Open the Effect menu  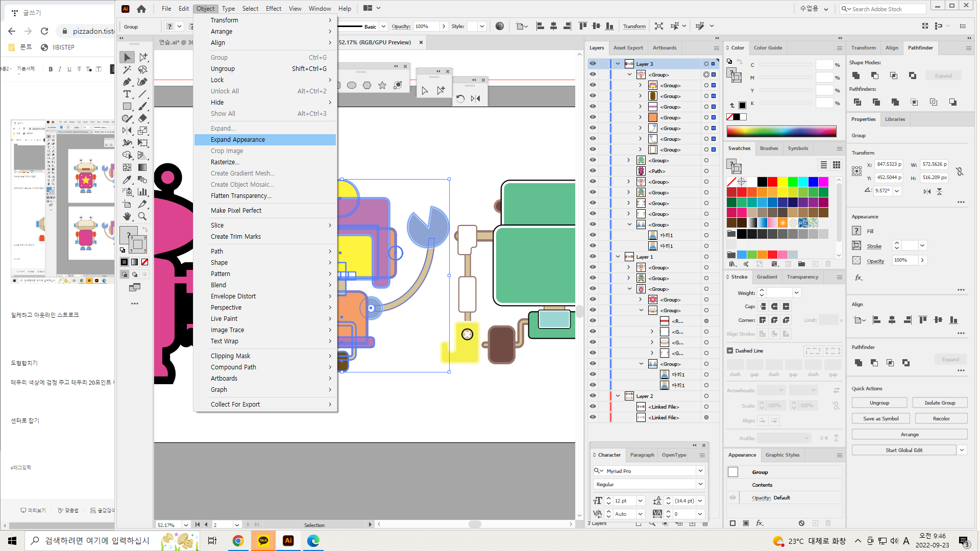[x=274, y=9]
